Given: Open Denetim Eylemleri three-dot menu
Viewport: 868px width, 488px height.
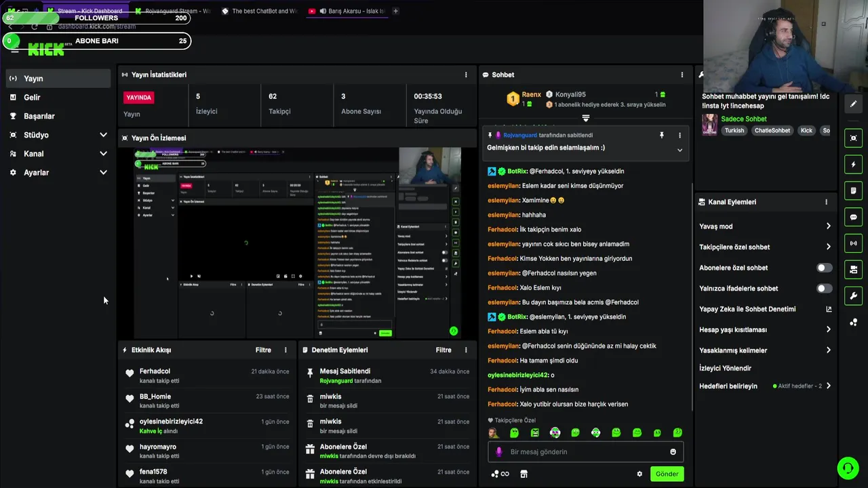Looking at the screenshot, I should [x=466, y=350].
